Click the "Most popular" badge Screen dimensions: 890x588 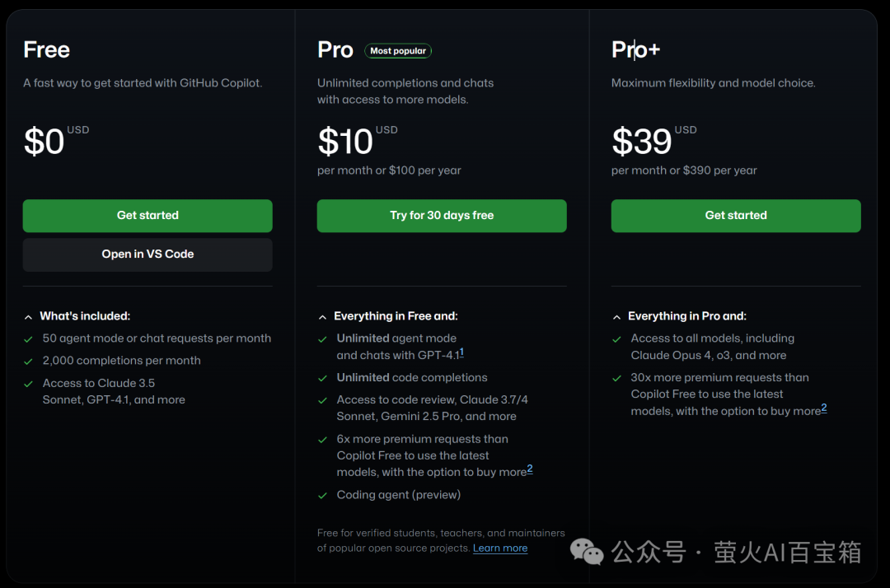coord(398,51)
